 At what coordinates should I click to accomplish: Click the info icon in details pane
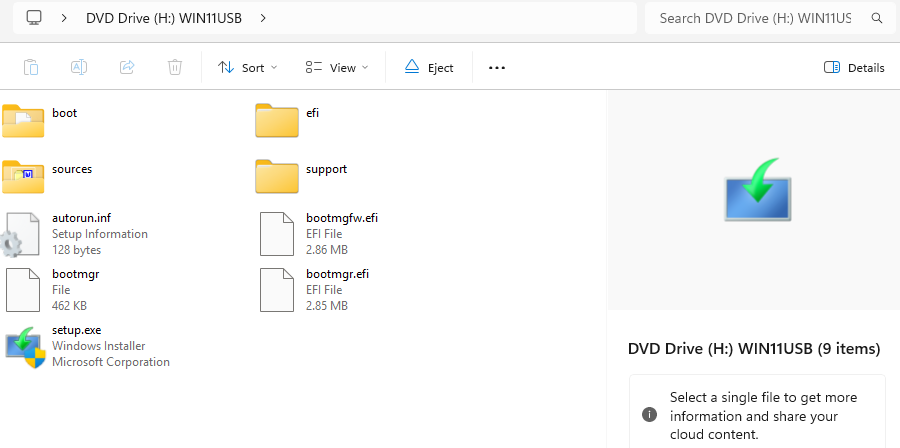point(649,415)
